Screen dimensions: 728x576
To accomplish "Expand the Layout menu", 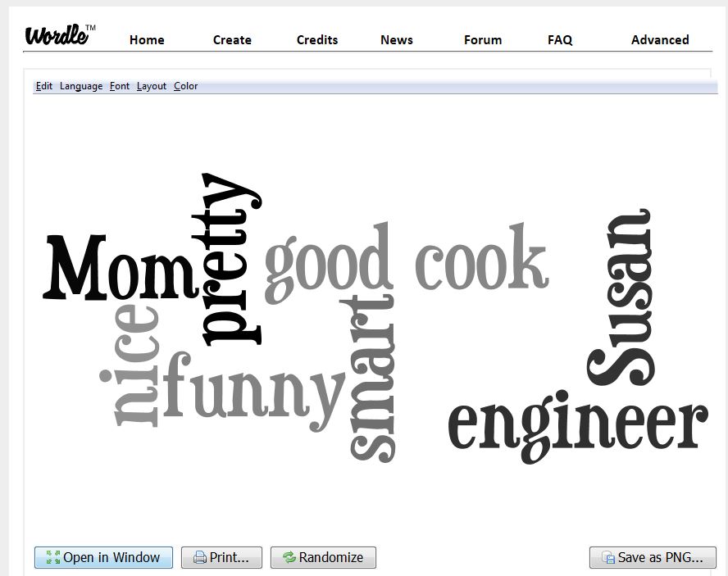I will tap(152, 86).
